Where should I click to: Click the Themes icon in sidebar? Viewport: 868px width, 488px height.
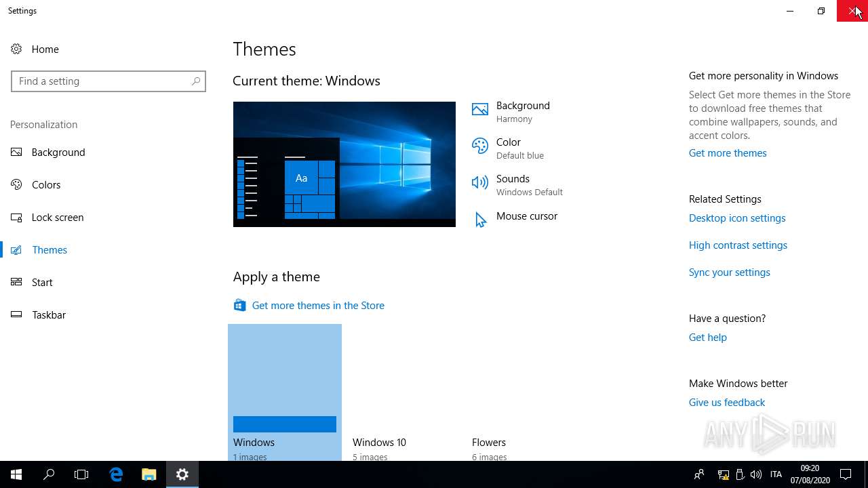pos(16,249)
